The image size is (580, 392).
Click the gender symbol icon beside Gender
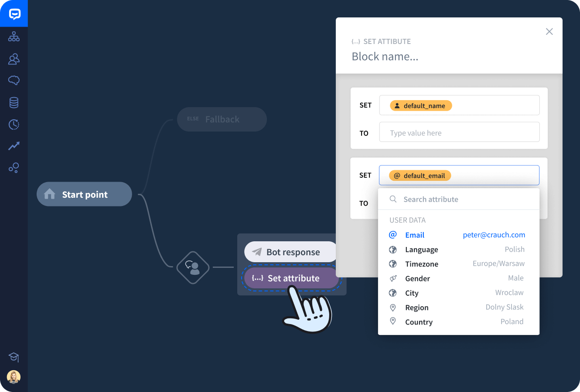(x=393, y=278)
